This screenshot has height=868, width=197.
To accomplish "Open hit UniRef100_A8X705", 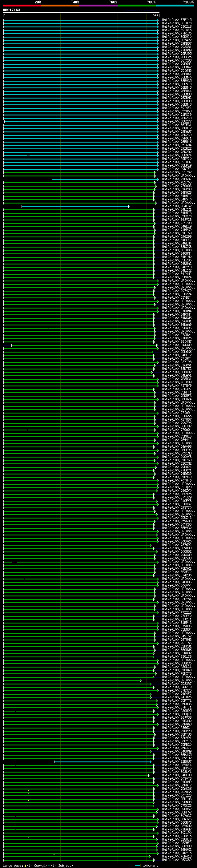I will pos(177,183).
